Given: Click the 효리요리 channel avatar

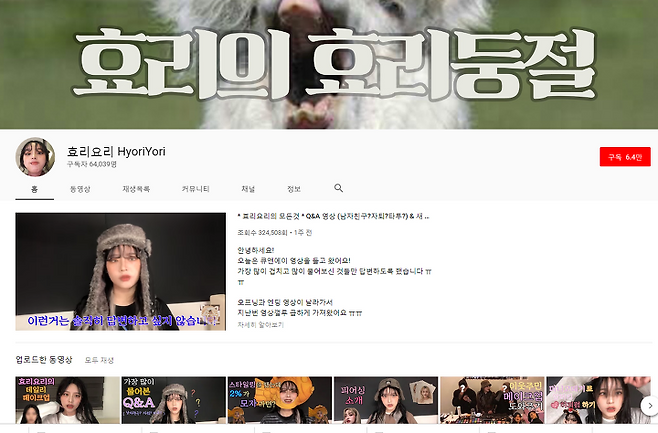Looking at the screenshot, I should coord(35,157).
